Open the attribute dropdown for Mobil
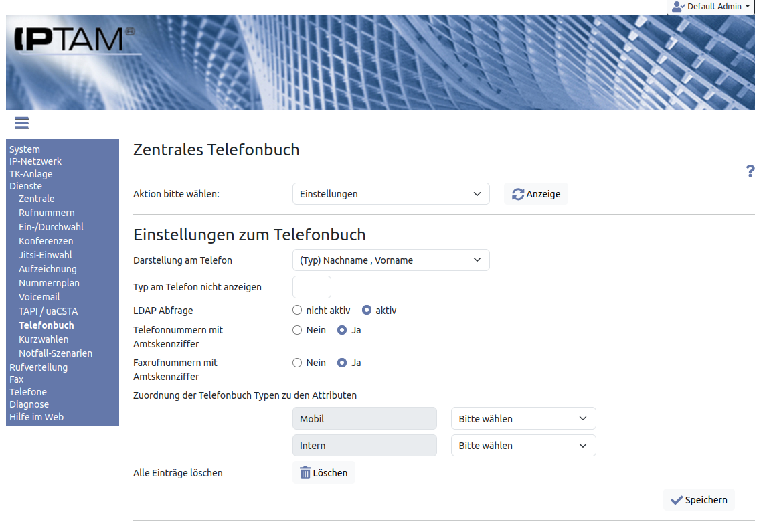The image size is (767, 532). tap(523, 419)
